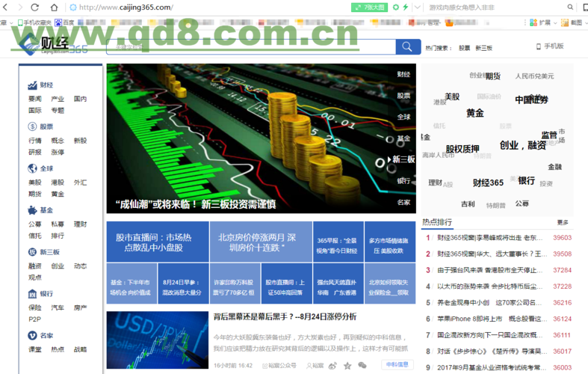
Task: Open the 扩展 extensions icon
Action: click(533, 23)
